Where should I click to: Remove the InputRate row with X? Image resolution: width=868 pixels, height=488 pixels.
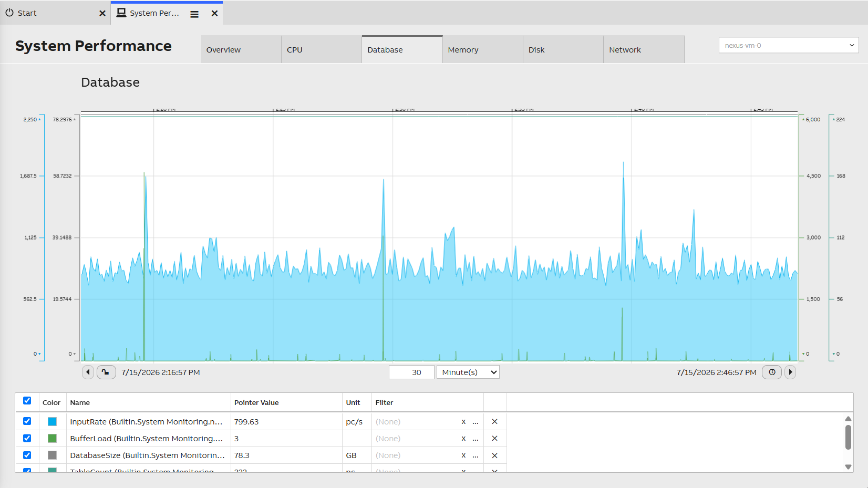494,422
